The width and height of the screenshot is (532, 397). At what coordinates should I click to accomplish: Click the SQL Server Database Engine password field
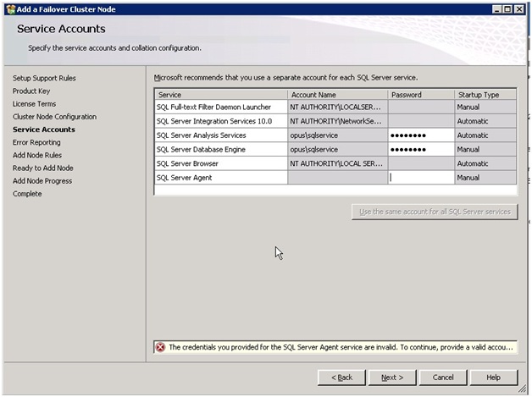421,150
